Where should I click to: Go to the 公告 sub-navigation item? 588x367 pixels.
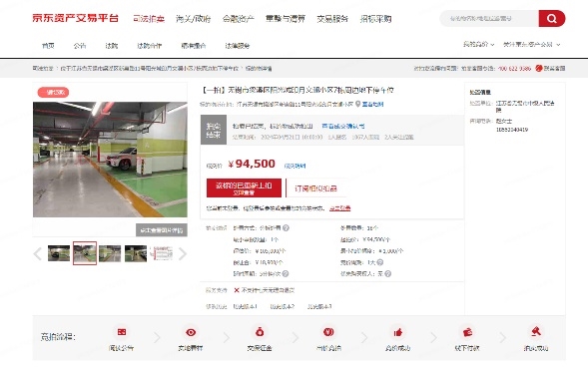pos(80,46)
